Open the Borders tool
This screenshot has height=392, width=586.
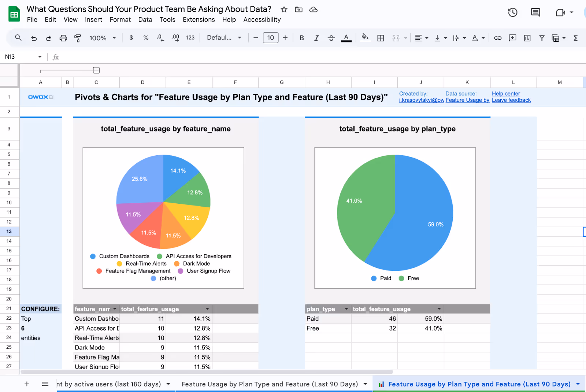point(381,38)
